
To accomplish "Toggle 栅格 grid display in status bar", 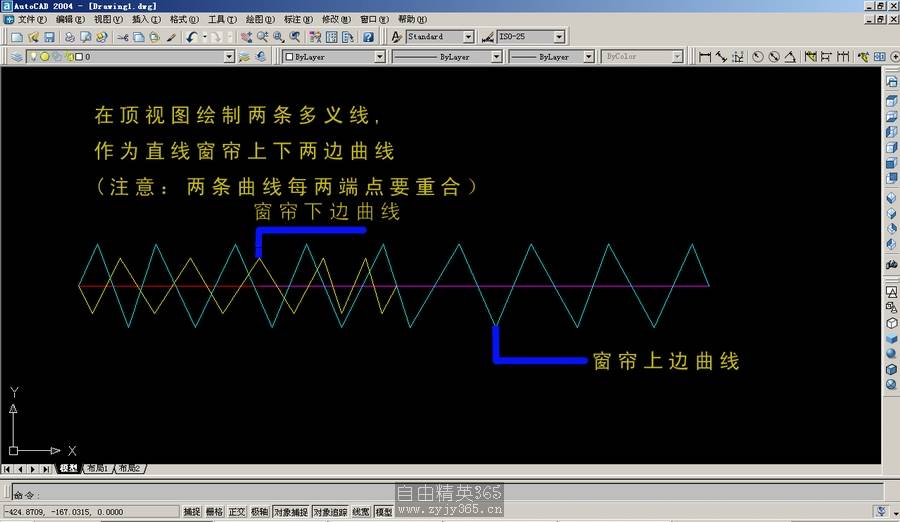I will click(214, 512).
